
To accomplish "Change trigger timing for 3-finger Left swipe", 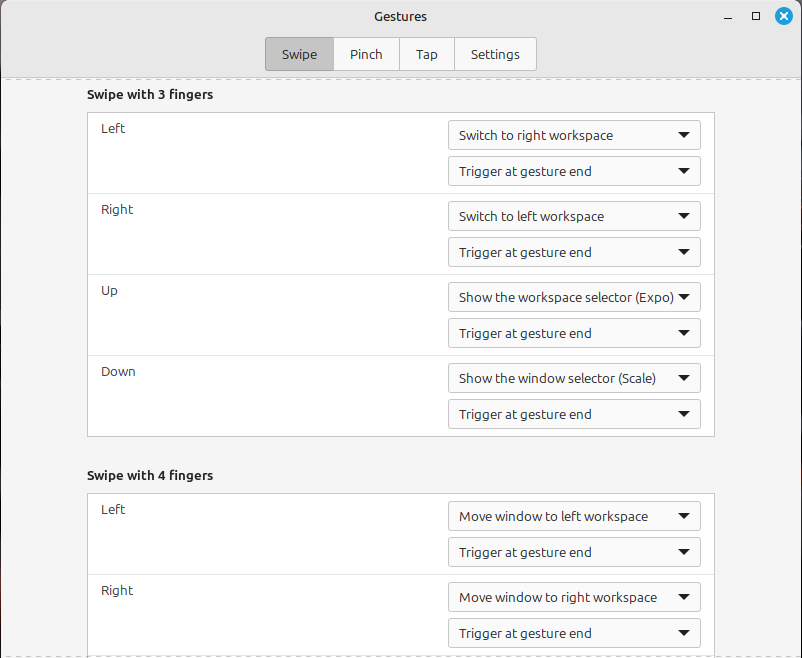I will [x=574, y=171].
